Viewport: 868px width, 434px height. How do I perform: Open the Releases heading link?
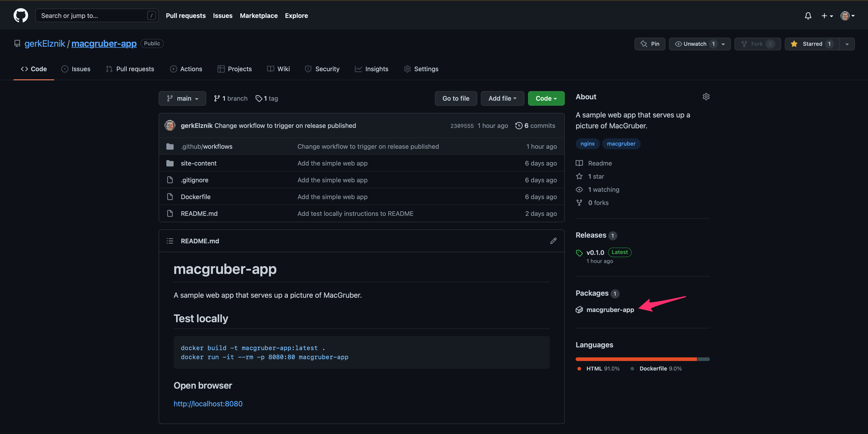click(596, 235)
